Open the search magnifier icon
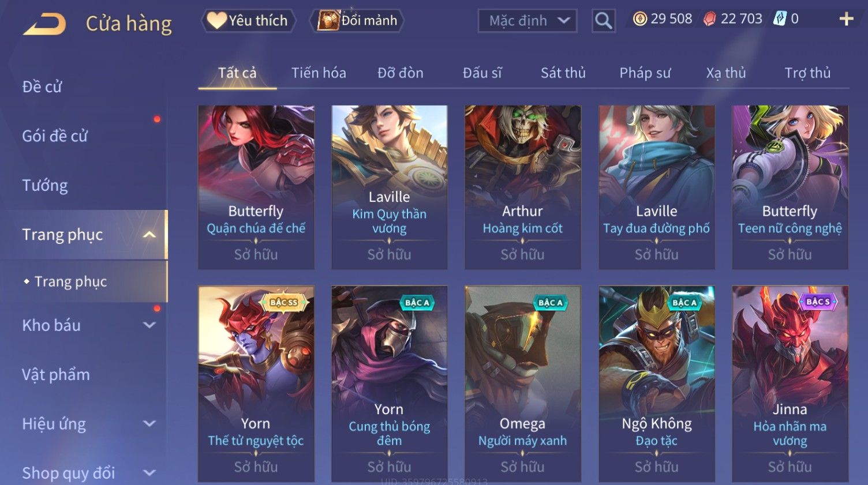868x485 pixels. [x=603, y=21]
